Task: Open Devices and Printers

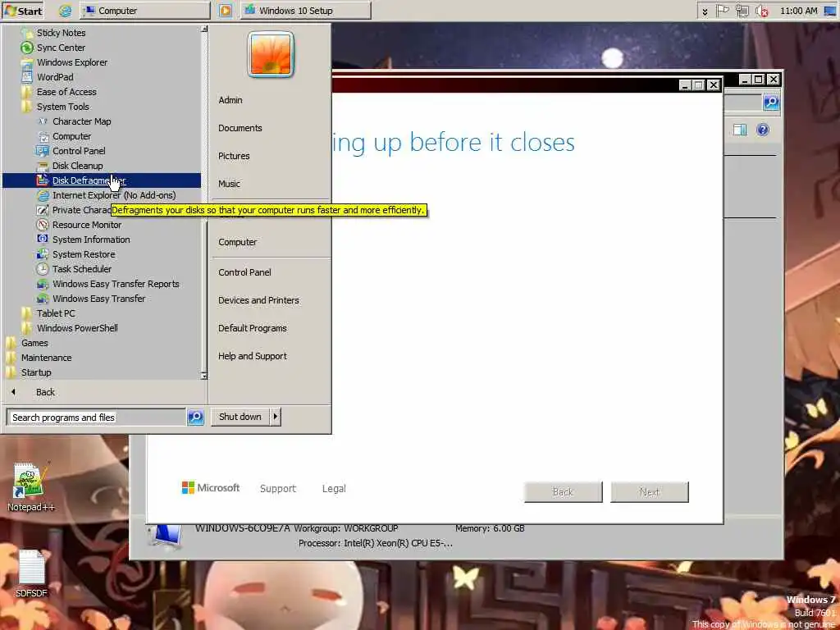Action: 258,300
